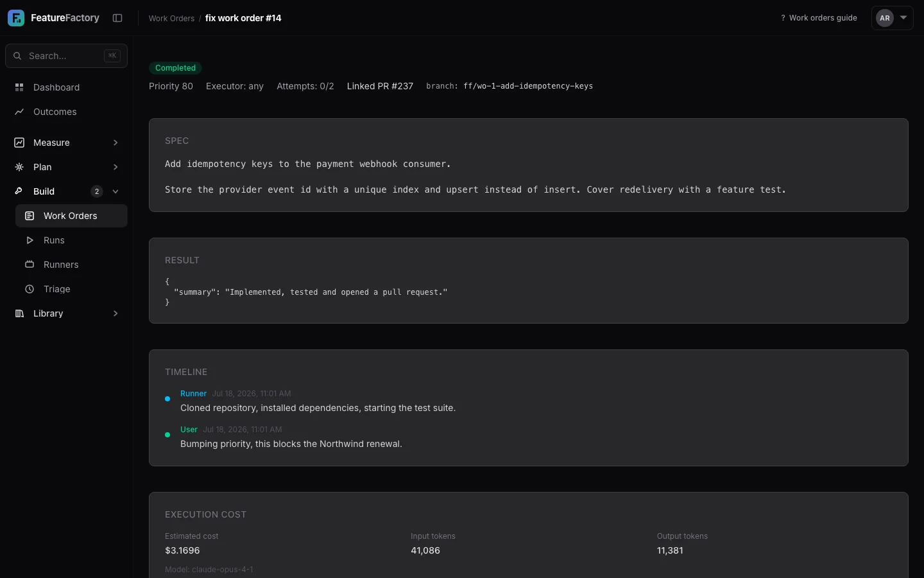Click the 'Model: claude-opus-4-1' text
This screenshot has height=578, width=924.
point(209,570)
